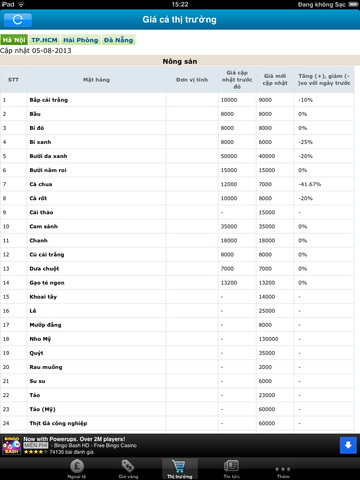Open the Ngoại tệ currency icon

click(77, 466)
